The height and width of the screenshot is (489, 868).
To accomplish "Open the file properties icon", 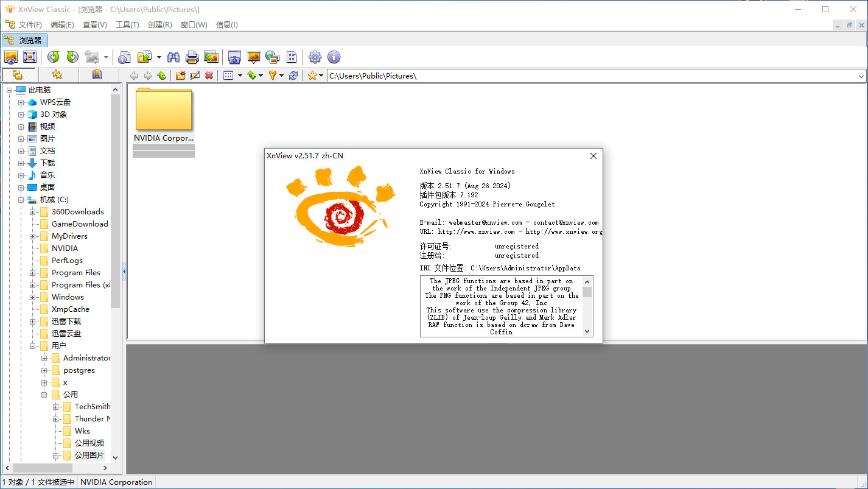I will [125, 57].
